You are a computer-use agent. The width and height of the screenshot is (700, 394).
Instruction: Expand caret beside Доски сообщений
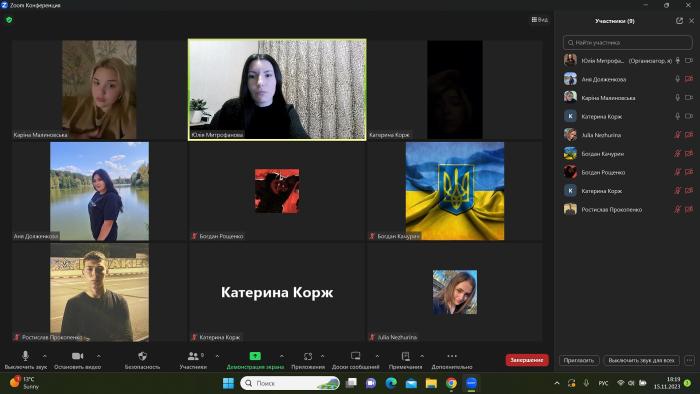377,356
